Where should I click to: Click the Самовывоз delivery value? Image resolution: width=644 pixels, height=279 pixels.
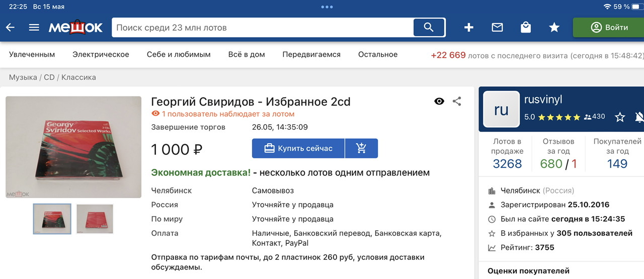coord(273,191)
